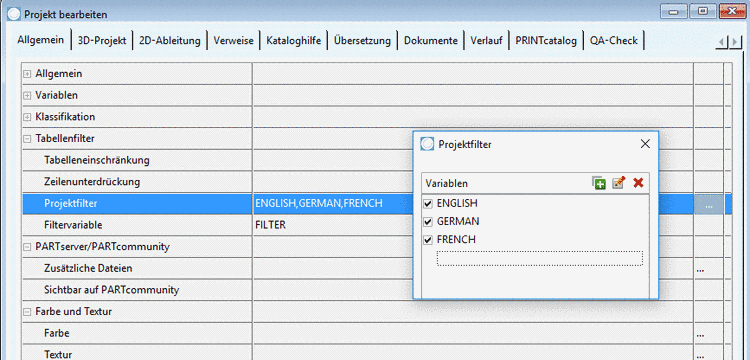Click the empty new variable input field
The image size is (750, 360).
[x=540, y=258]
